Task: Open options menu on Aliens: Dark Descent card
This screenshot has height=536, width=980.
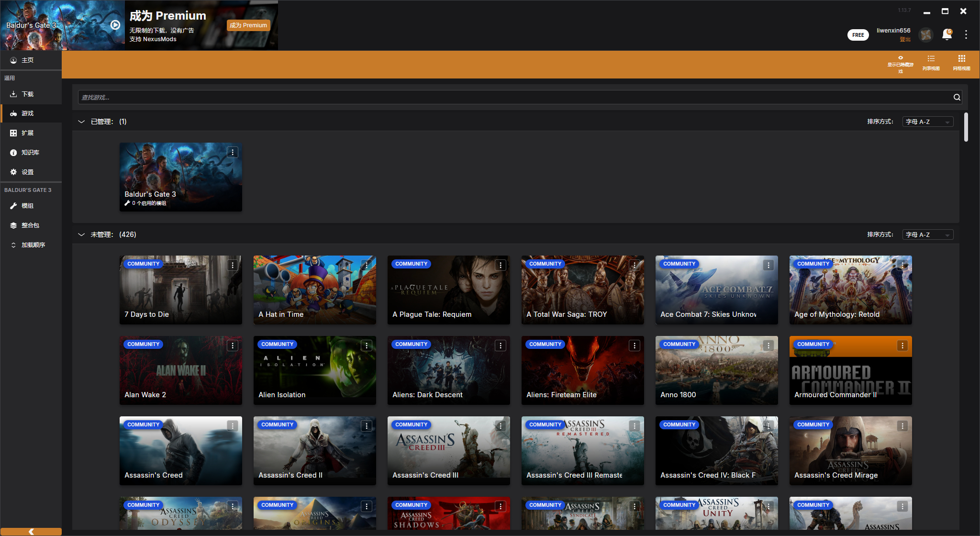Action: (x=501, y=346)
